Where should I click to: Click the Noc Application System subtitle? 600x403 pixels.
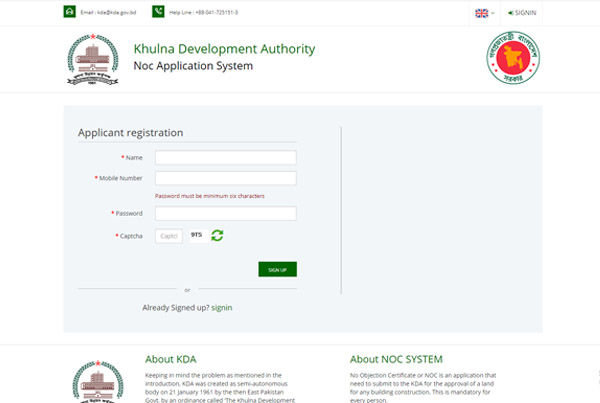pos(193,66)
